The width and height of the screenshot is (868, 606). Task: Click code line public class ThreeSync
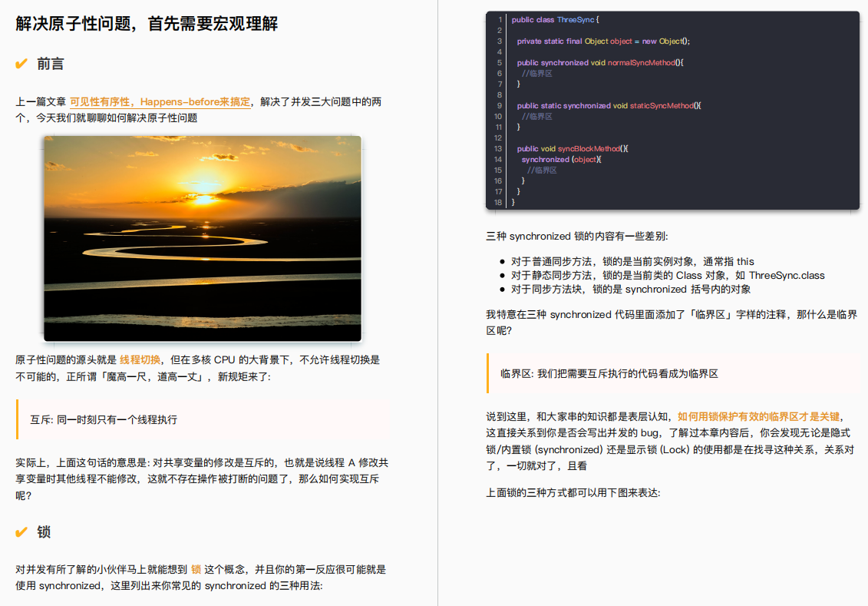[x=555, y=19]
